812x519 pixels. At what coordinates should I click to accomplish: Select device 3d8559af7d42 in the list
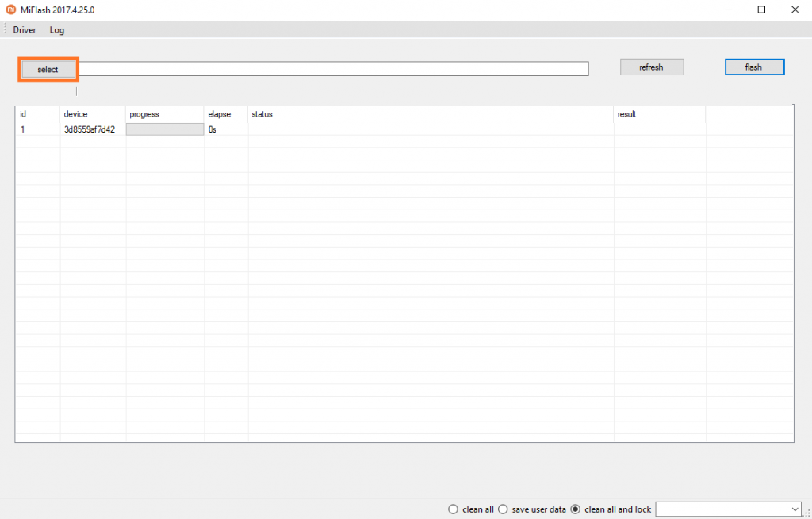pyautogui.click(x=90, y=129)
